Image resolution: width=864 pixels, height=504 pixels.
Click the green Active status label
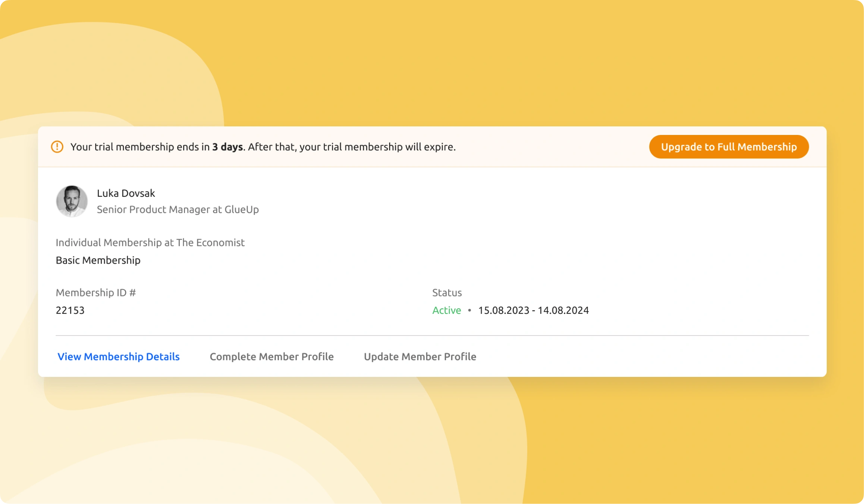click(446, 310)
